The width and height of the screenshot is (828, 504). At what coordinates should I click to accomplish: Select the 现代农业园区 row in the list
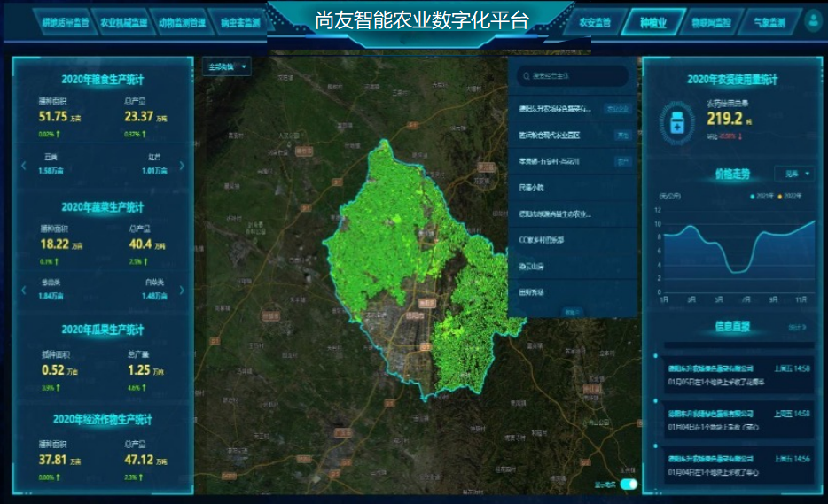[573, 136]
